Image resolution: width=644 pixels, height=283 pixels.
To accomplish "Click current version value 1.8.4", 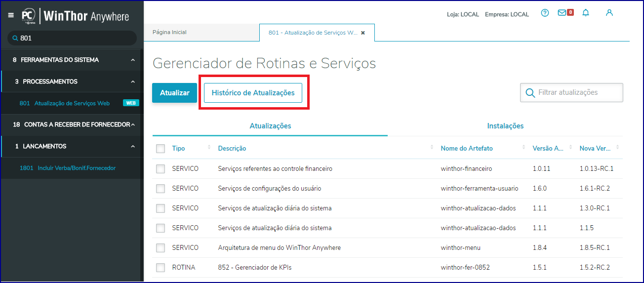I will click(x=540, y=247).
